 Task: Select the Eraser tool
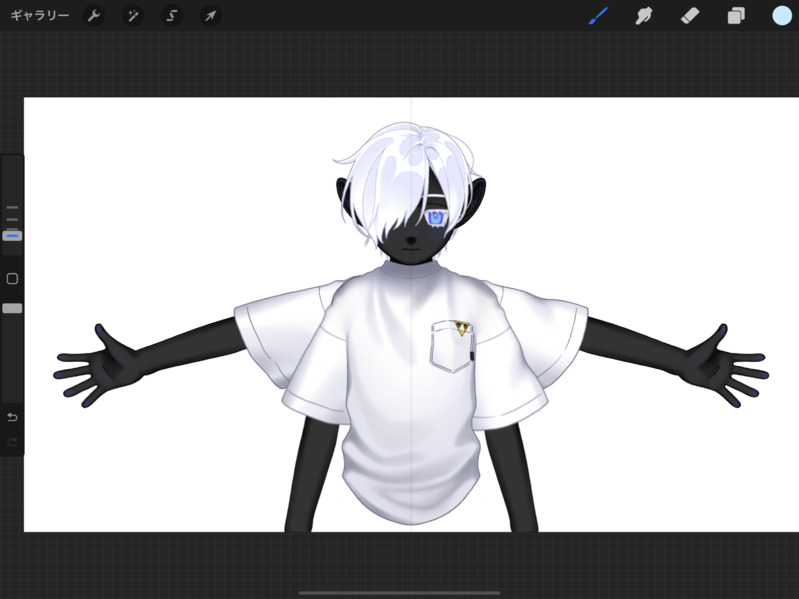[x=690, y=16]
